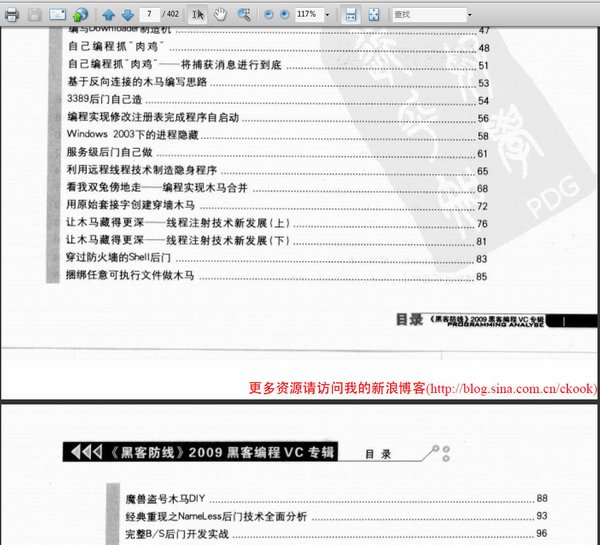Click the entry 基于反向连接的木马编写思路
Screen dimensions: 600x545
(137, 82)
